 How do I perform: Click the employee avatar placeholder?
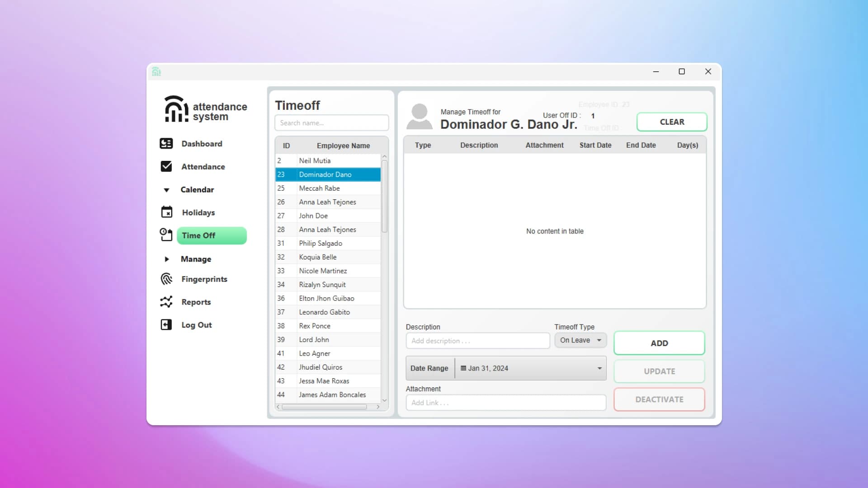click(x=419, y=116)
